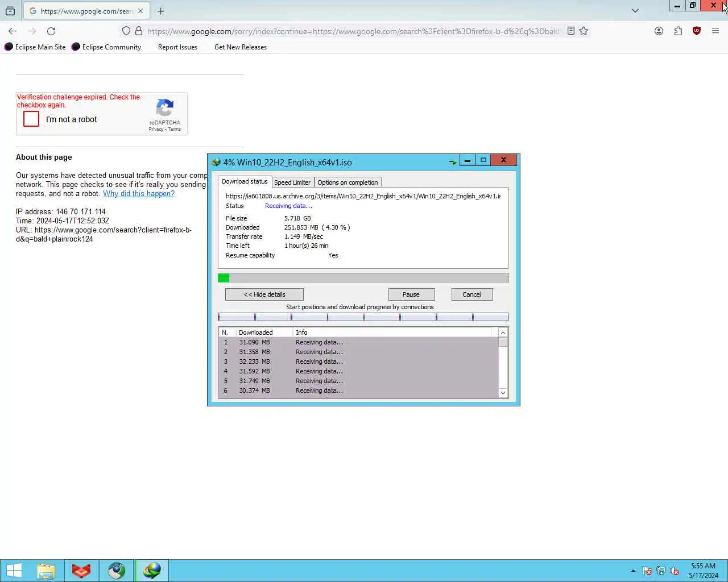
Task: Open Get New Releases bookmark
Action: 241,47
